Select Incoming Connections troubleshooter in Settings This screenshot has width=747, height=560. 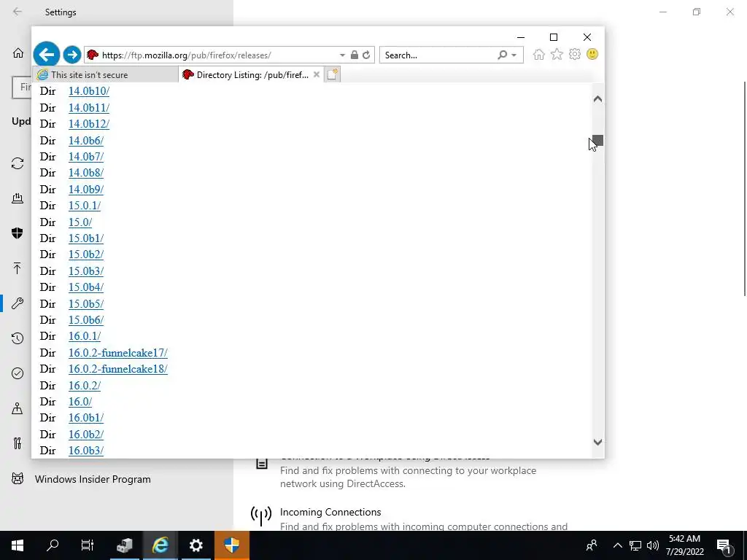coord(330,512)
